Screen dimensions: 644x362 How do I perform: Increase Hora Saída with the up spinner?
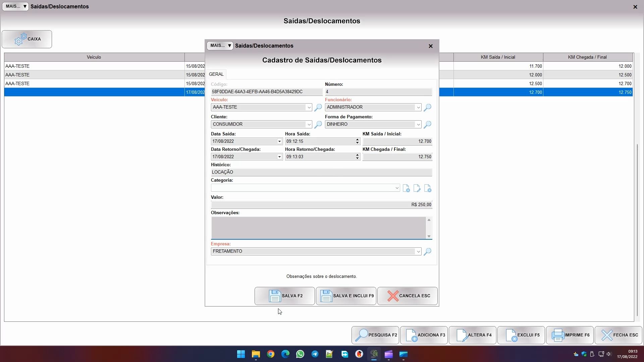coord(357,140)
